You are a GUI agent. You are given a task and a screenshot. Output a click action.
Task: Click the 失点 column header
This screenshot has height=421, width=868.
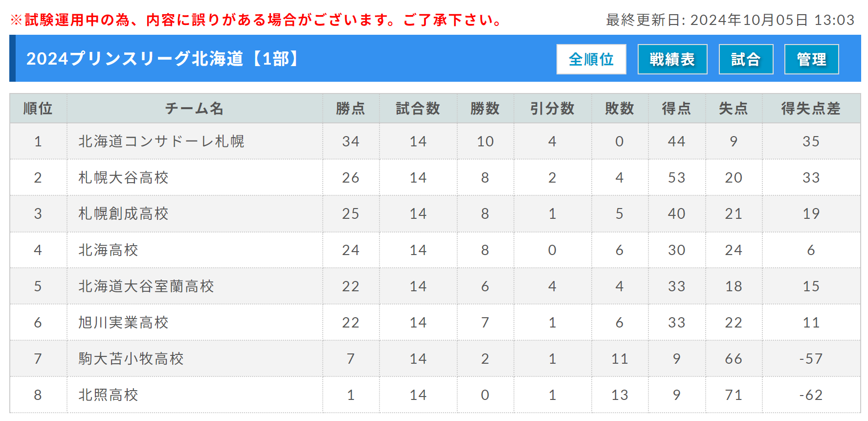pyautogui.click(x=734, y=109)
